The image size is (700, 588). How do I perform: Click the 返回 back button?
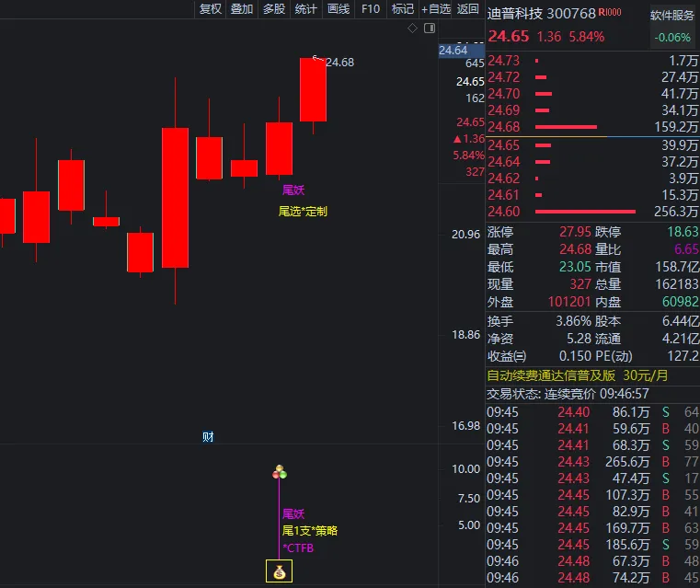tap(468, 9)
